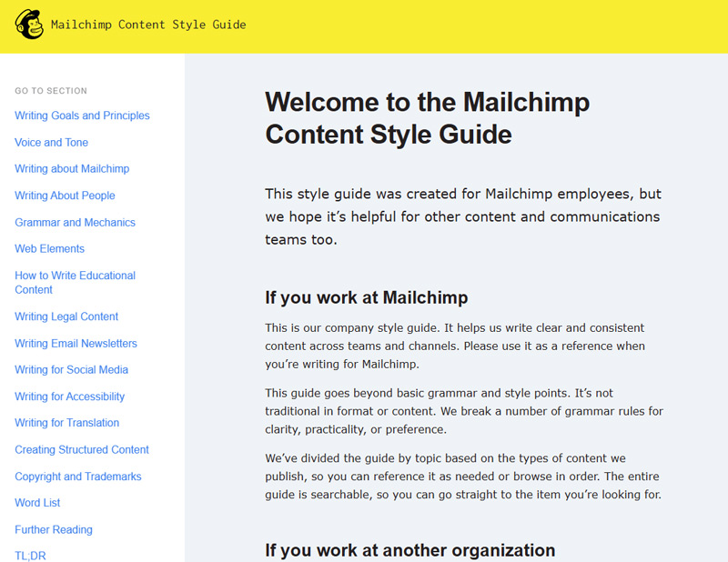Viewport: 728px width, 562px height.
Task: Open the Word List page
Action: click(x=38, y=503)
